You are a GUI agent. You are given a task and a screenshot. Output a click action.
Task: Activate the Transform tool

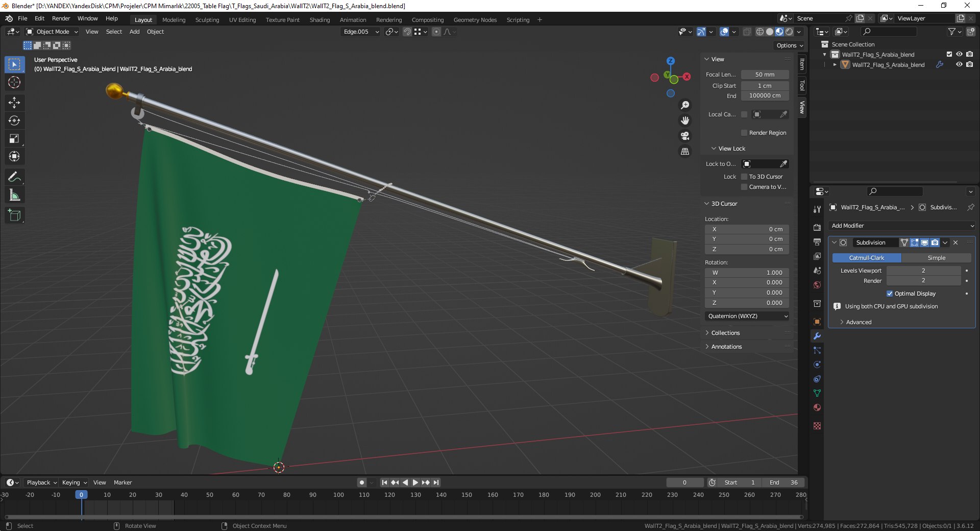pyautogui.click(x=14, y=156)
